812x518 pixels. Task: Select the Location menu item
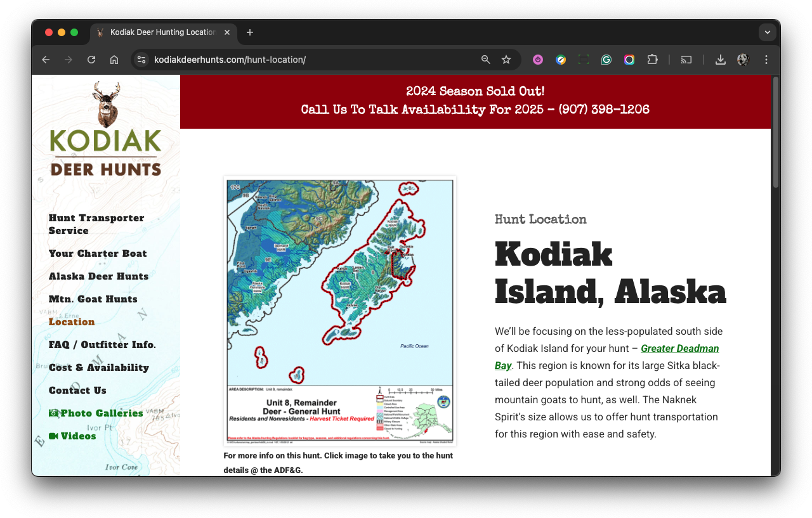click(72, 322)
